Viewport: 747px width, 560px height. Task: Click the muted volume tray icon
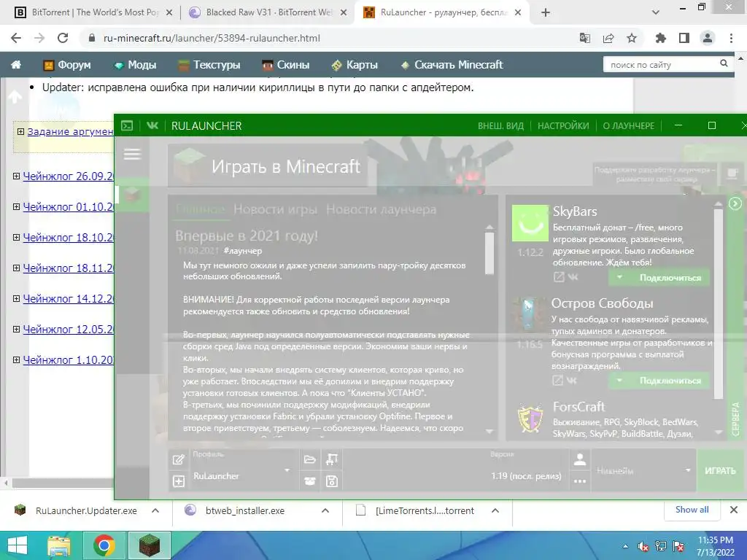click(x=643, y=546)
